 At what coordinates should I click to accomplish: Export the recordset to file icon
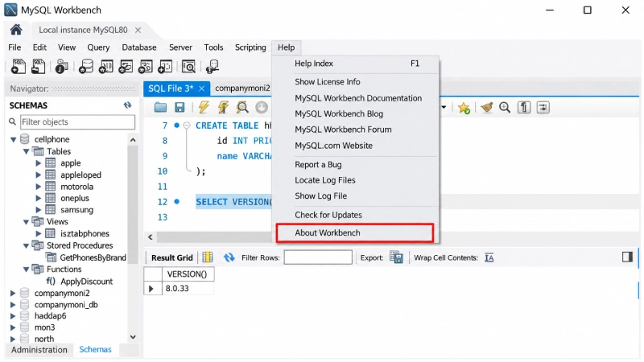(x=396, y=257)
